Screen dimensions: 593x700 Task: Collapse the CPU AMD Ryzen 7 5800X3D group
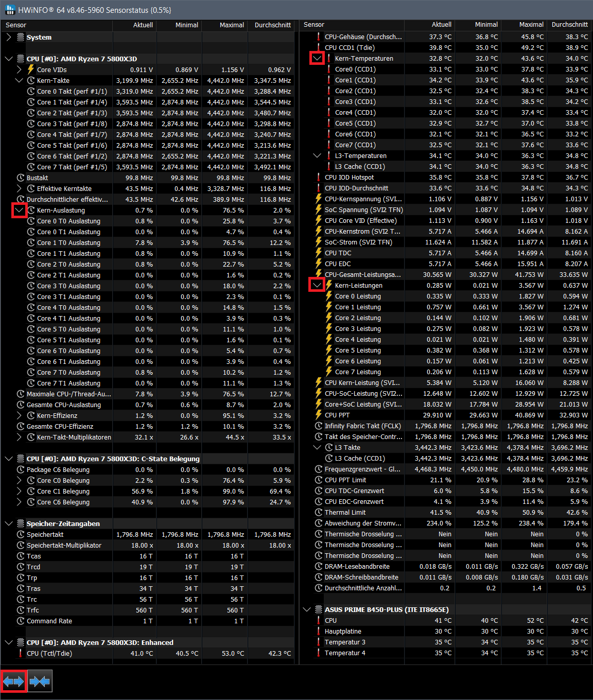click(x=9, y=59)
